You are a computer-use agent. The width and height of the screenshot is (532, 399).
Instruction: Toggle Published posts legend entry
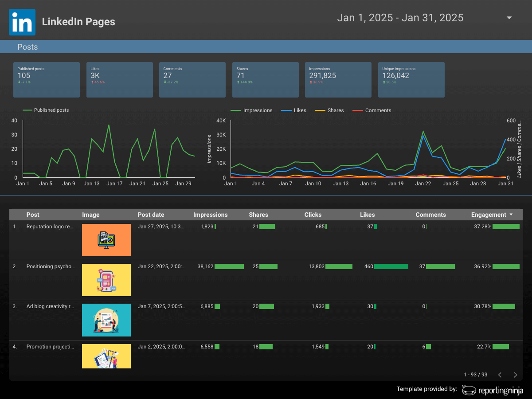tap(46, 110)
